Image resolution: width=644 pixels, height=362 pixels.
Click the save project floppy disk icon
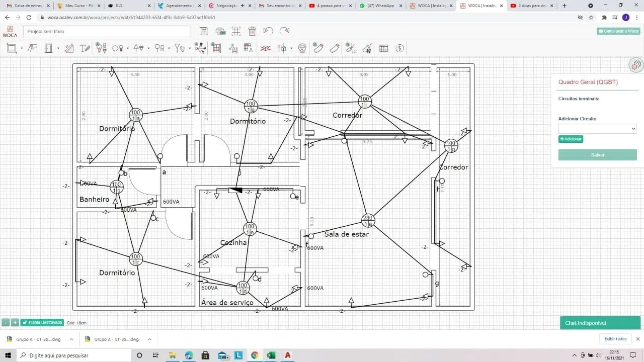click(204, 31)
